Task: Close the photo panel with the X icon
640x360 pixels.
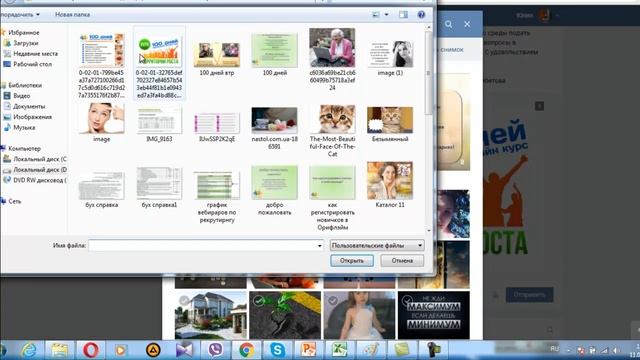Action: pos(467,24)
